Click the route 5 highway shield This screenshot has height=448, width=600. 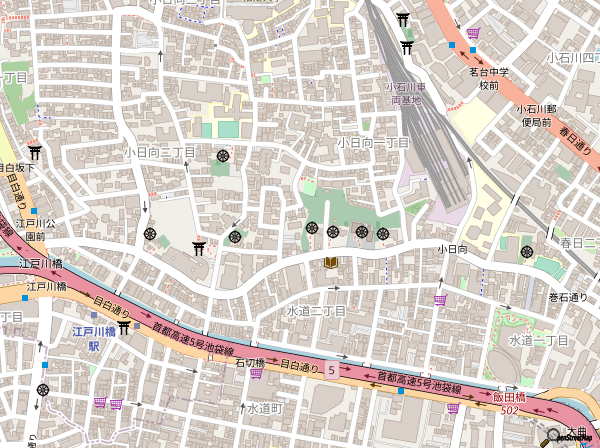pos(330,371)
